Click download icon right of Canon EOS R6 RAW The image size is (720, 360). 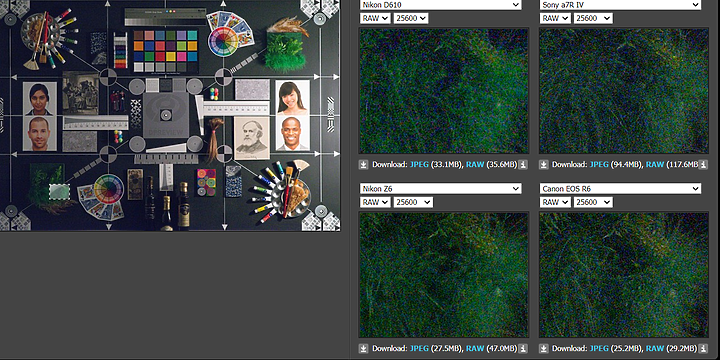click(x=703, y=349)
